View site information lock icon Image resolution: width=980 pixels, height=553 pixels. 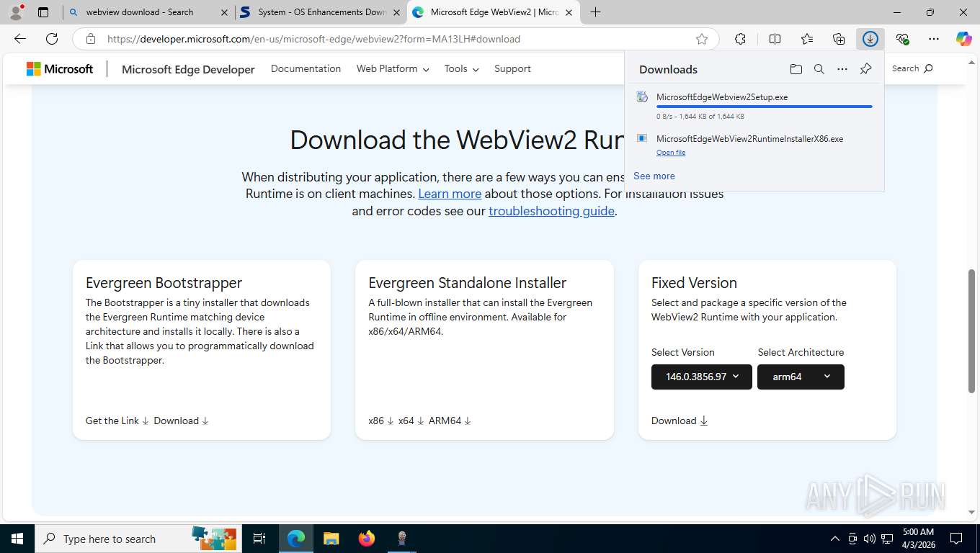coord(91,39)
